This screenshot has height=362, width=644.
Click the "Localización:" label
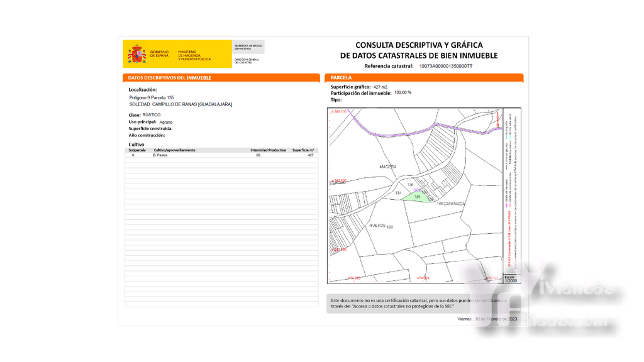pyautogui.click(x=143, y=89)
